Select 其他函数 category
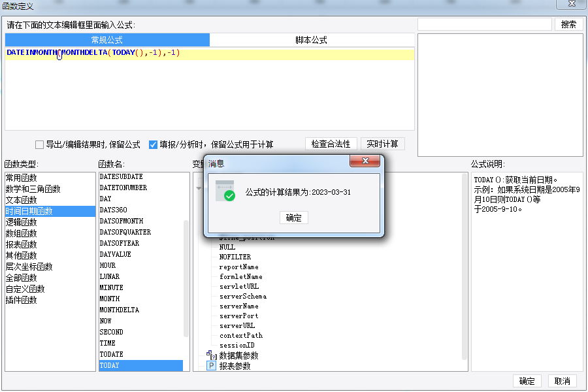The image size is (588, 392). (x=50, y=255)
